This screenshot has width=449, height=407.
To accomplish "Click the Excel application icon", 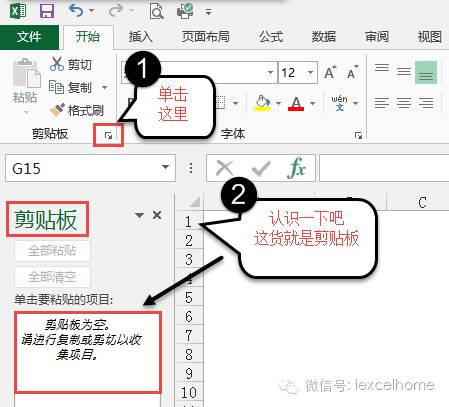I will (x=18, y=11).
